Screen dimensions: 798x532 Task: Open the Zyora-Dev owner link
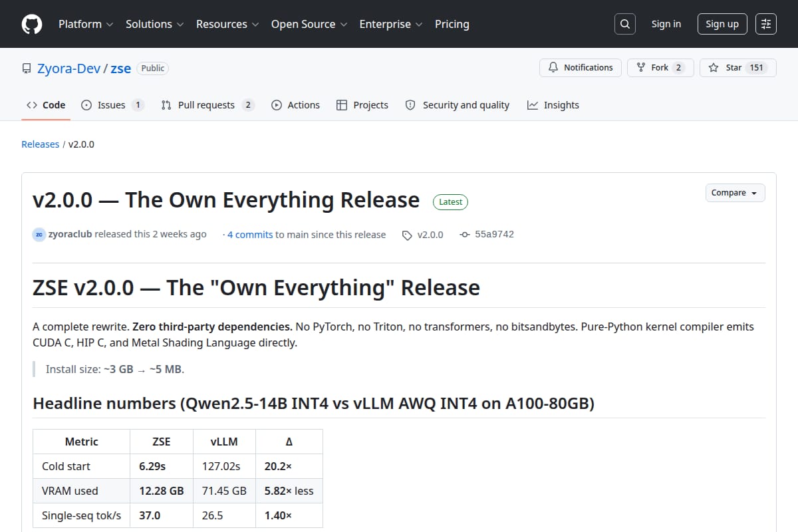(x=69, y=68)
